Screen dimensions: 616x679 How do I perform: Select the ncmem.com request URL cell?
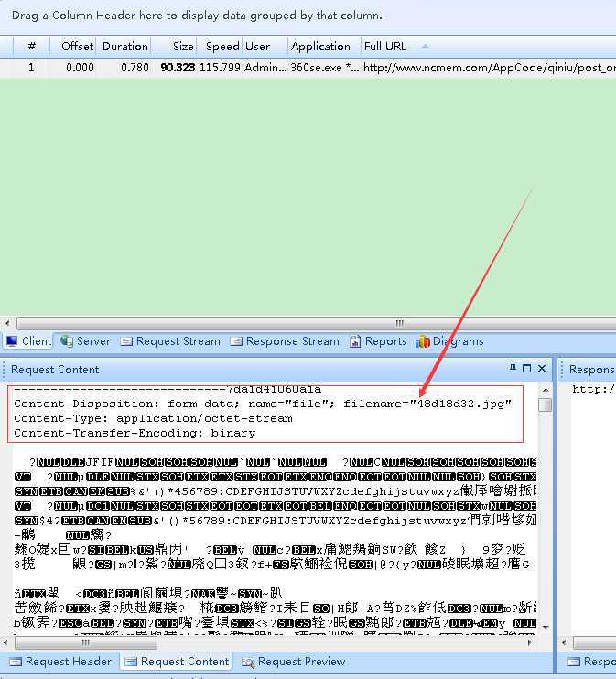(x=489, y=68)
